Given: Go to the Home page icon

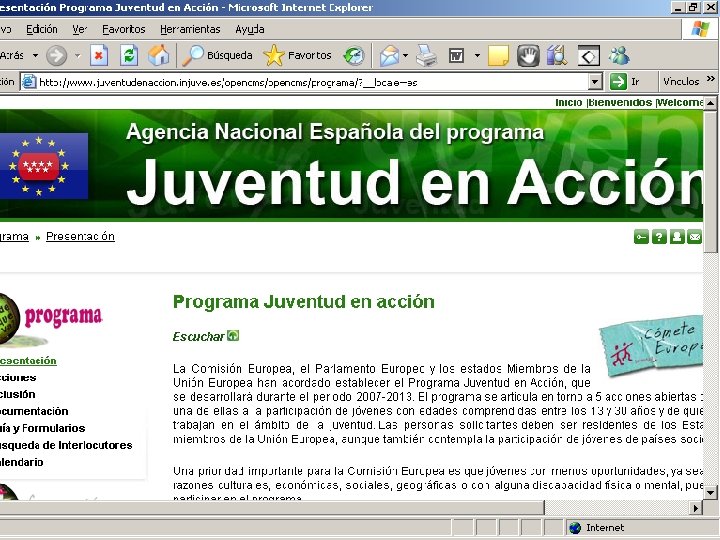Looking at the screenshot, I should (x=159, y=56).
